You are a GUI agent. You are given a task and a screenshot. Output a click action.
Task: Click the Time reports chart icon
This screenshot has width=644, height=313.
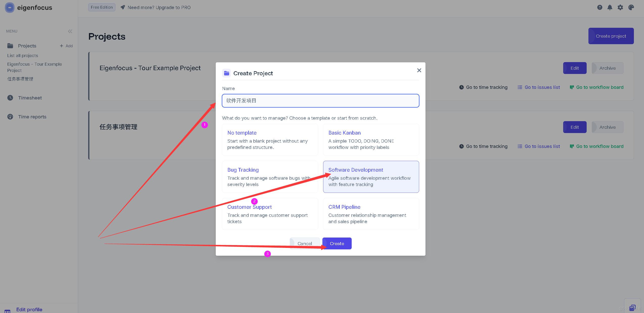tap(10, 117)
